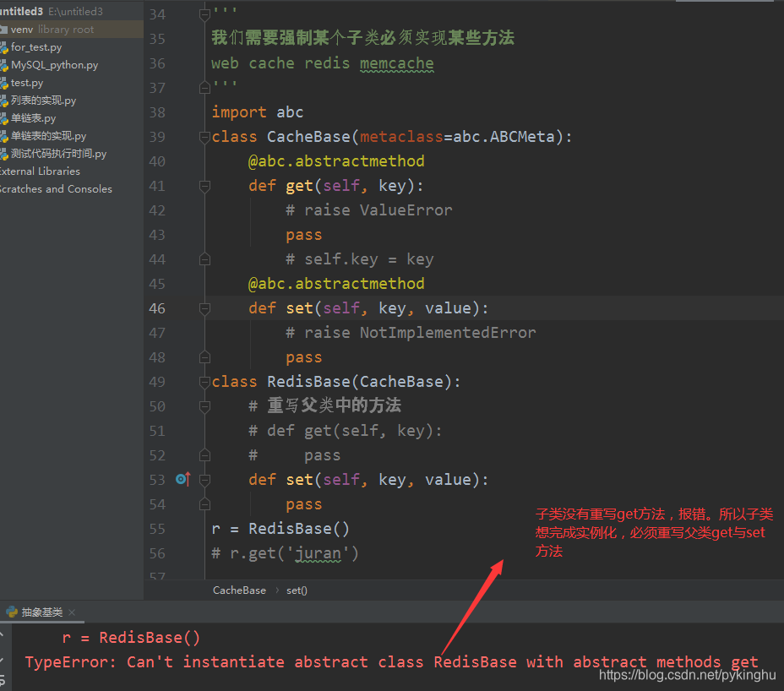Click '# 重写父类中的方法' comment
Image resolution: width=784 pixels, height=691 pixels.
(325, 405)
